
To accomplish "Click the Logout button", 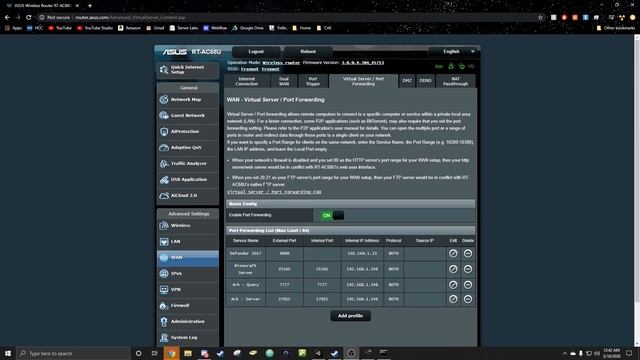I will click(256, 51).
